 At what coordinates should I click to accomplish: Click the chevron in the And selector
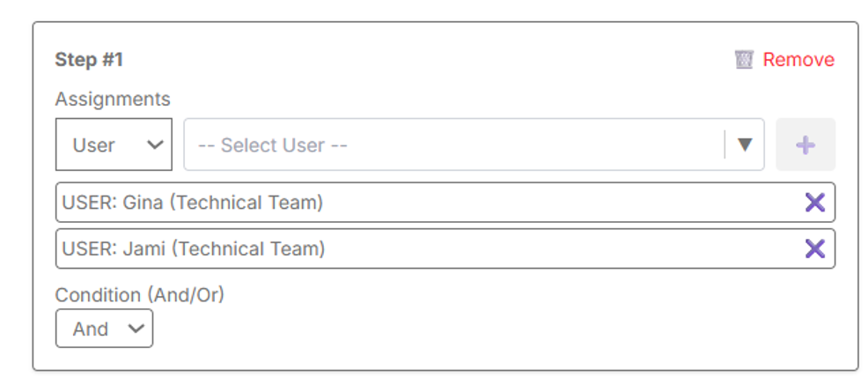[x=136, y=329]
